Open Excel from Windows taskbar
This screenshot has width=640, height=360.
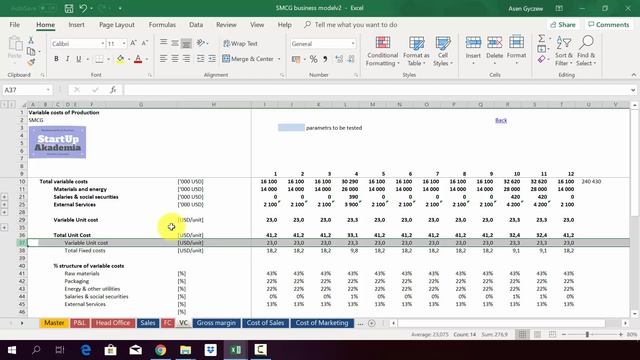pyautogui.click(x=236, y=350)
